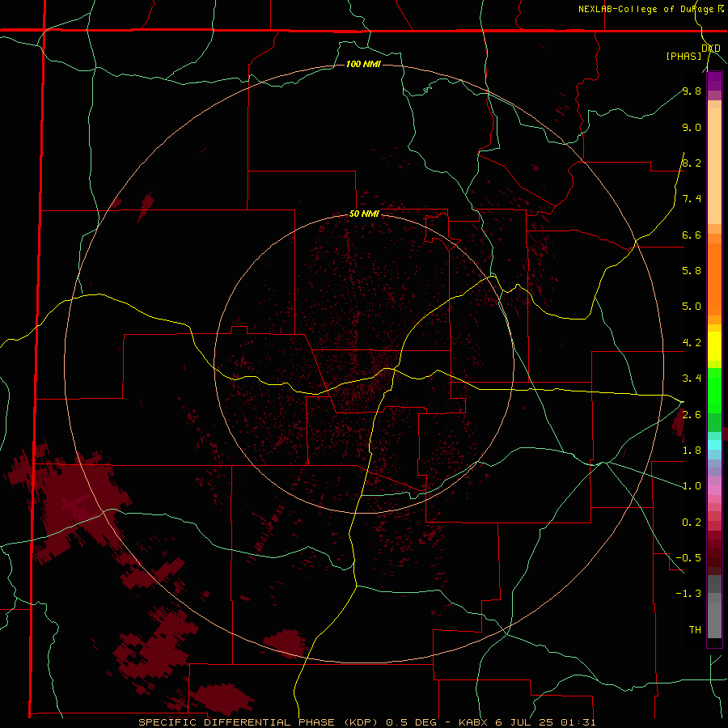Pick the pink swatch in the color bar

click(x=714, y=490)
